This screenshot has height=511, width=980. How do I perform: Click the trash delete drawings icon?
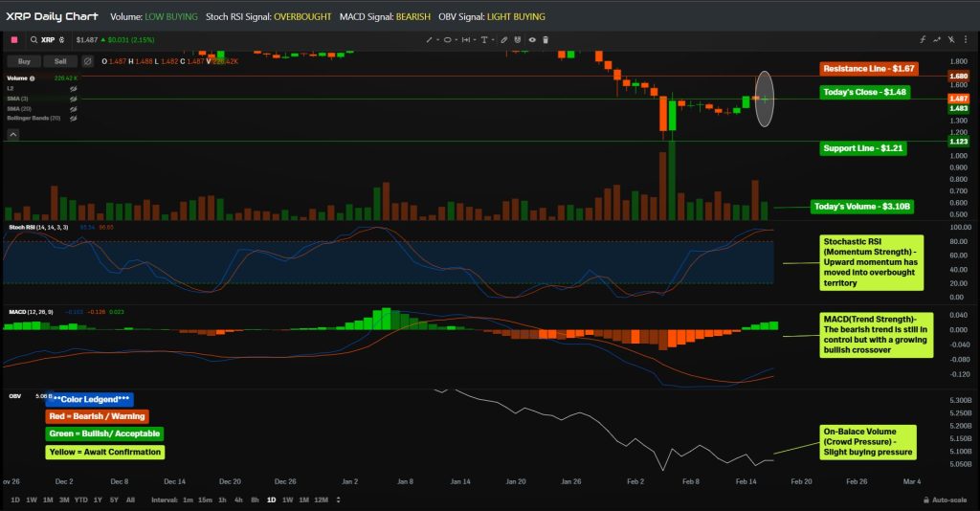click(x=545, y=39)
